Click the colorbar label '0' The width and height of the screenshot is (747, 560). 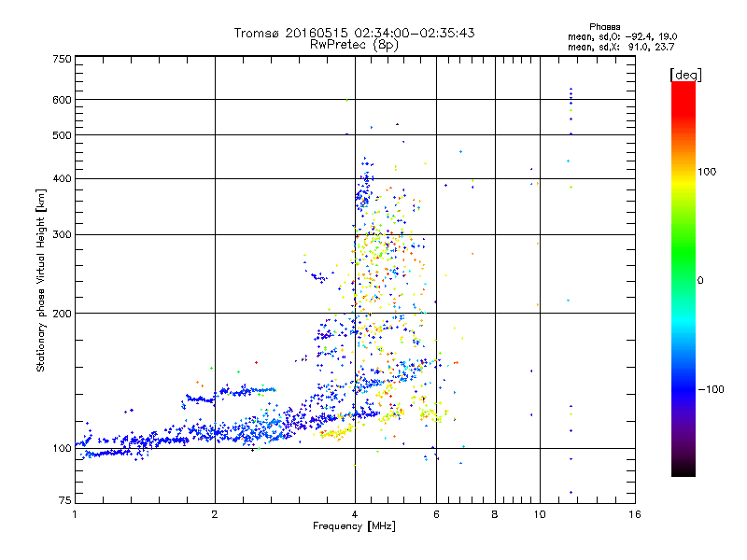(700, 280)
